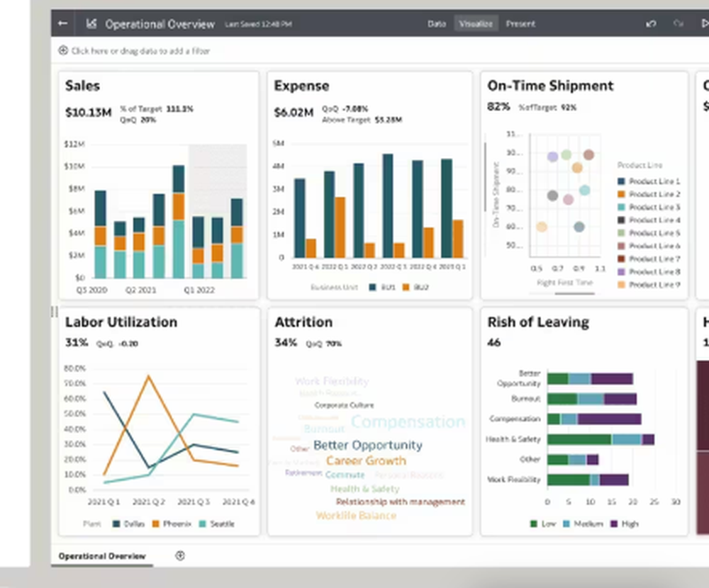Click the horizontal scrollbar under scatter plot
The width and height of the screenshot is (709, 588).
tap(575, 294)
